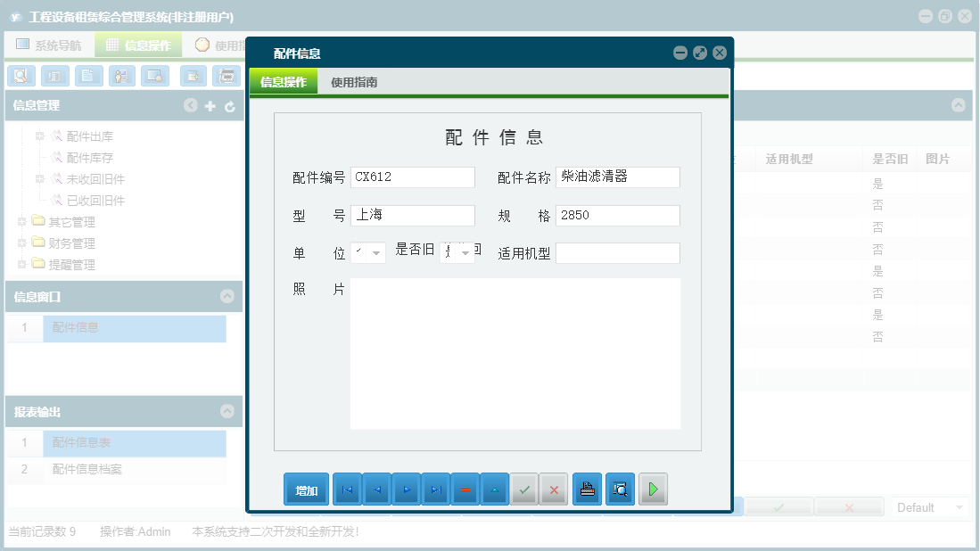
Task: Click the last-record navigation icon
Action: tap(435, 489)
